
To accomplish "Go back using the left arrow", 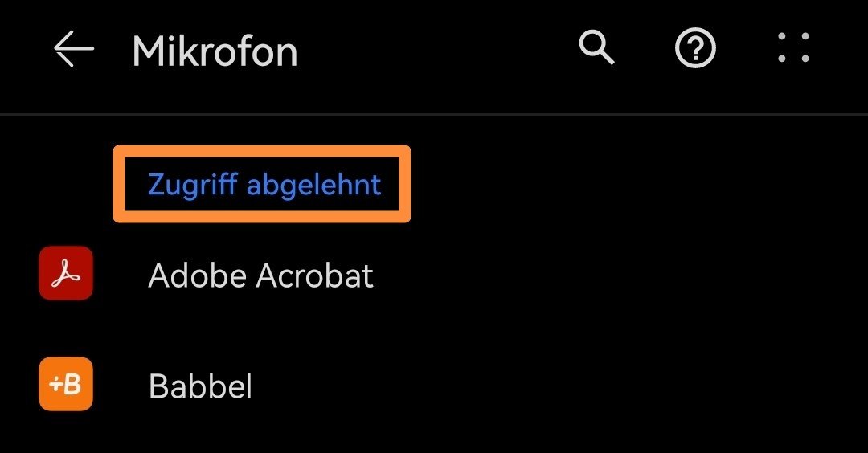I will (x=73, y=51).
